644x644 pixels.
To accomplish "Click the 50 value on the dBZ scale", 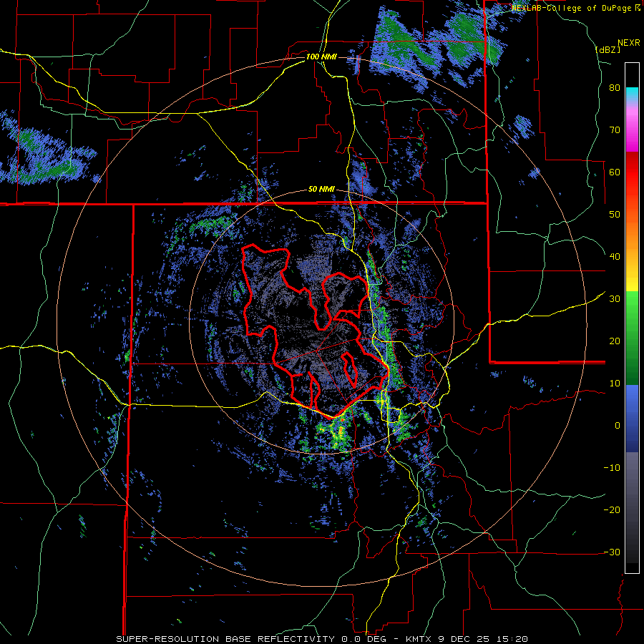I will [x=615, y=215].
